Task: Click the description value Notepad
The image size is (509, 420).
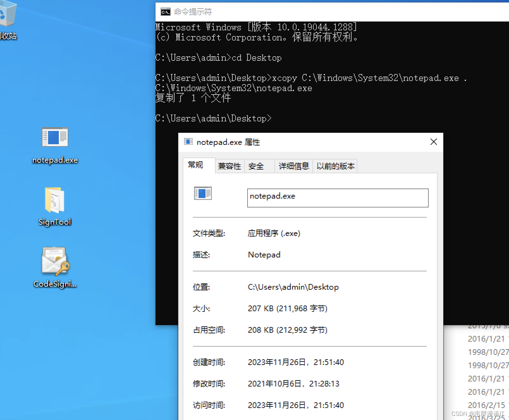Action: tap(264, 255)
